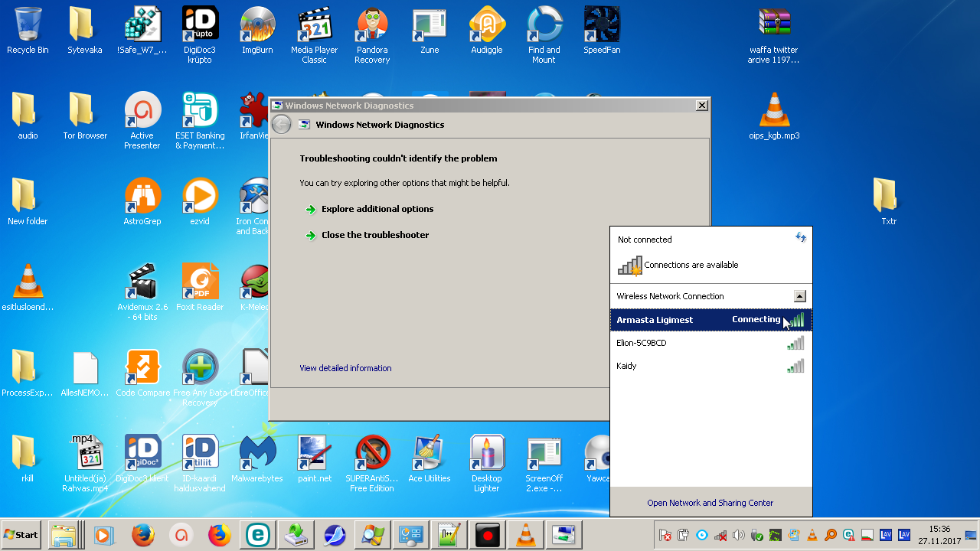Open ImgBurn desktop shortcut
Screen dimensions: 980x551
257,31
